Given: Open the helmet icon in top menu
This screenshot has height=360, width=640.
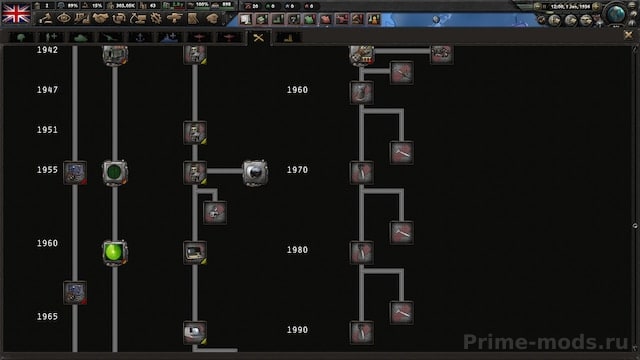Looking at the screenshot, I should (x=212, y=18).
